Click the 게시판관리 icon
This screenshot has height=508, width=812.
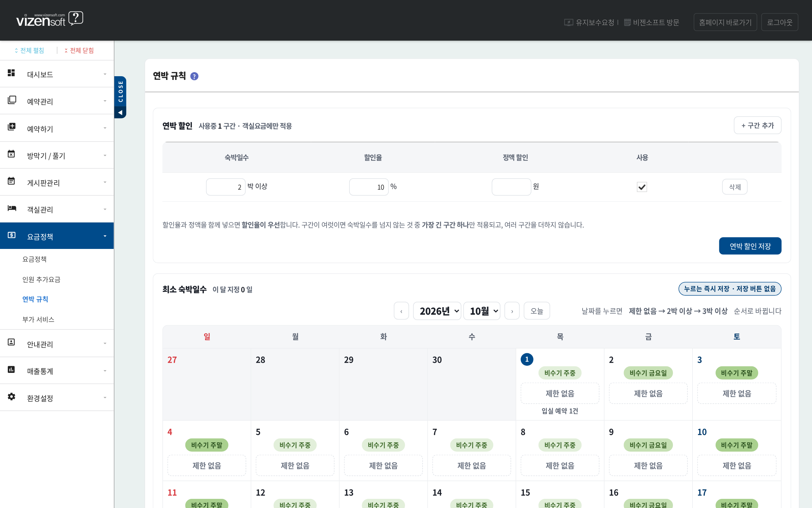click(x=12, y=181)
